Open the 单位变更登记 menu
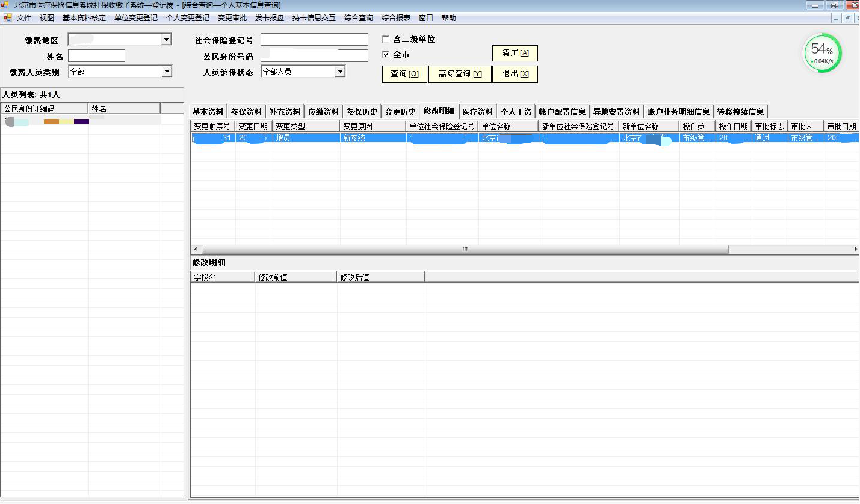 click(136, 18)
